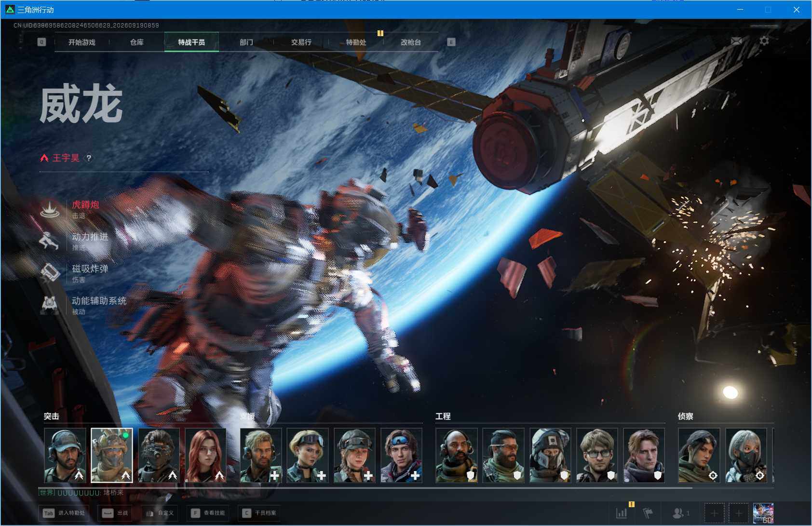Close the 三角洲行动 window
812x526 pixels.
tap(796, 9)
